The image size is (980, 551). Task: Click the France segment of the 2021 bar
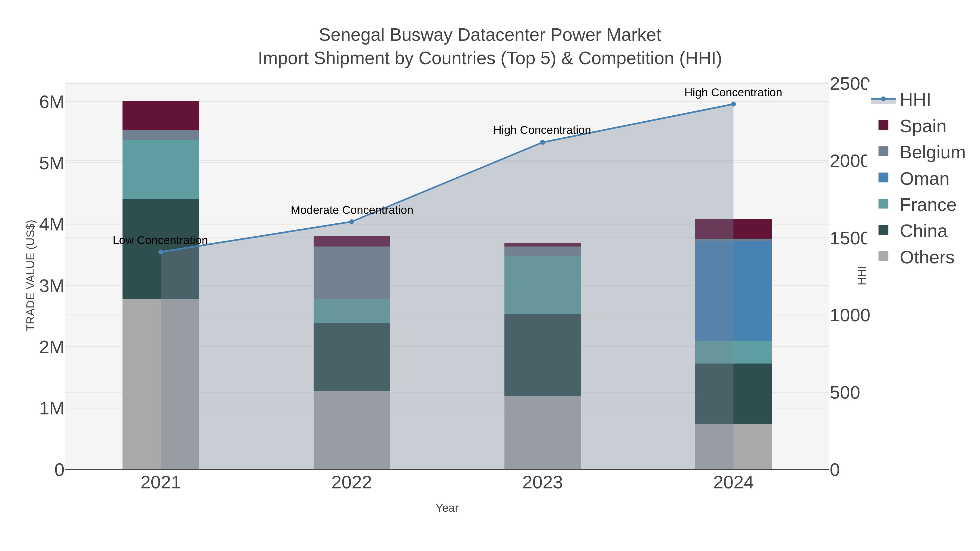pyautogui.click(x=161, y=170)
